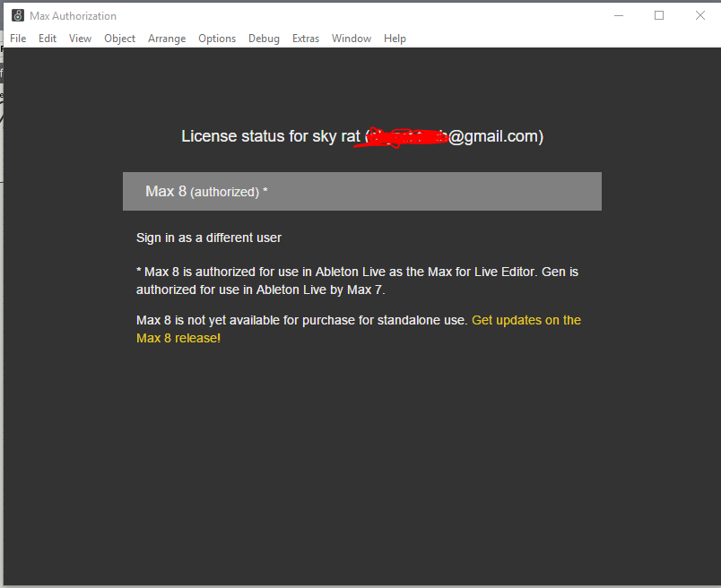Open the Debug menu
Viewport: 721px width, 588px height.
pos(264,39)
